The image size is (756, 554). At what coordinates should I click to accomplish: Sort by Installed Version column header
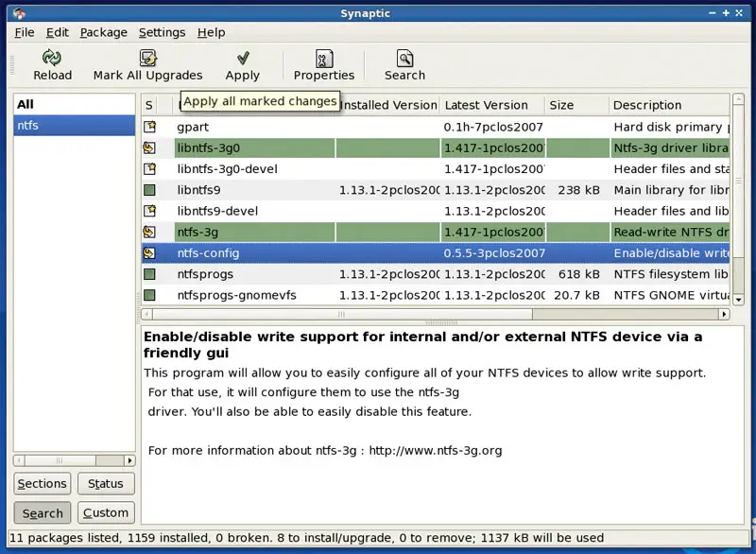pos(389,105)
